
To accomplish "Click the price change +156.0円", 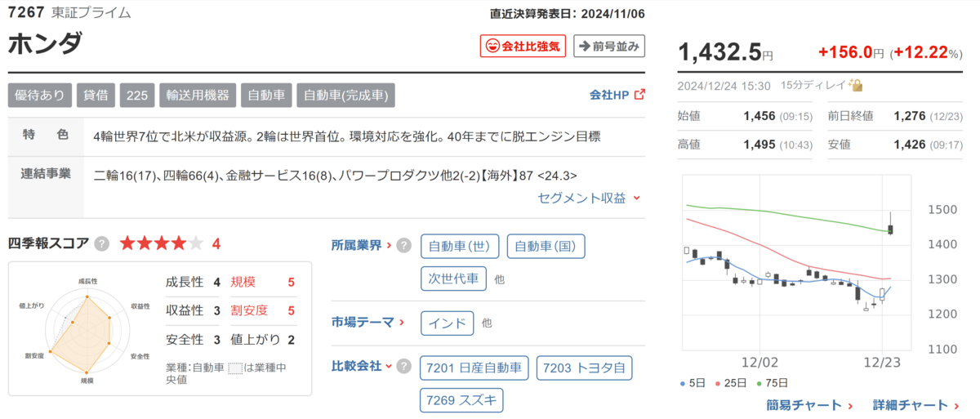I will (851, 52).
